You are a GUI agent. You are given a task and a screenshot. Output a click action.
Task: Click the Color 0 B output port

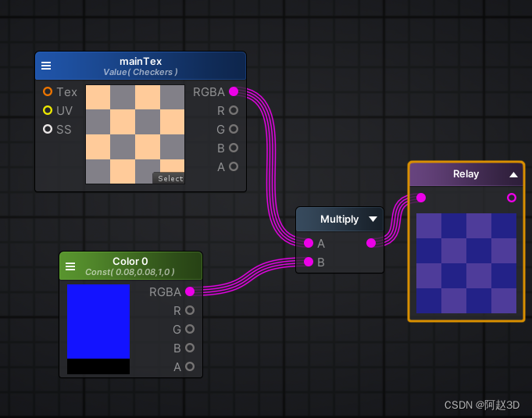tap(190, 348)
